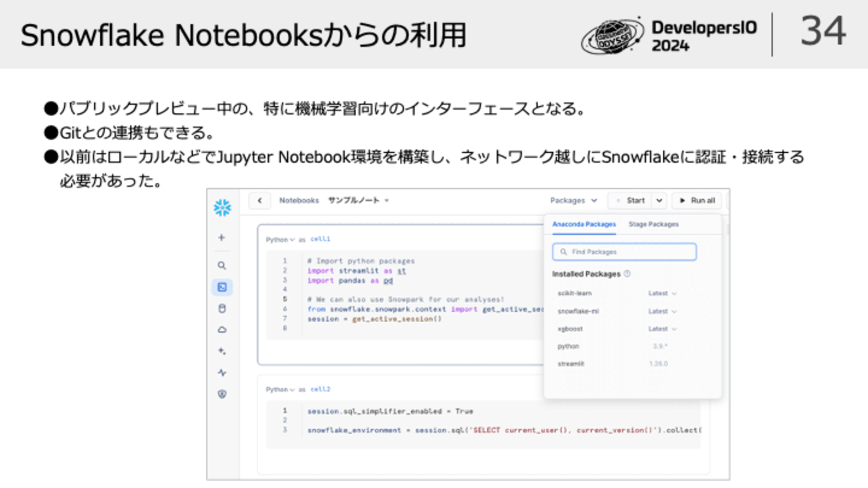Click the 'session = get_active_session()' line
Viewport: 868px width, 488px height.
(x=375, y=319)
